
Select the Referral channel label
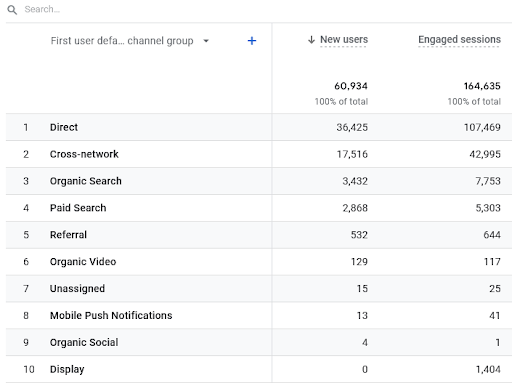[x=68, y=235]
